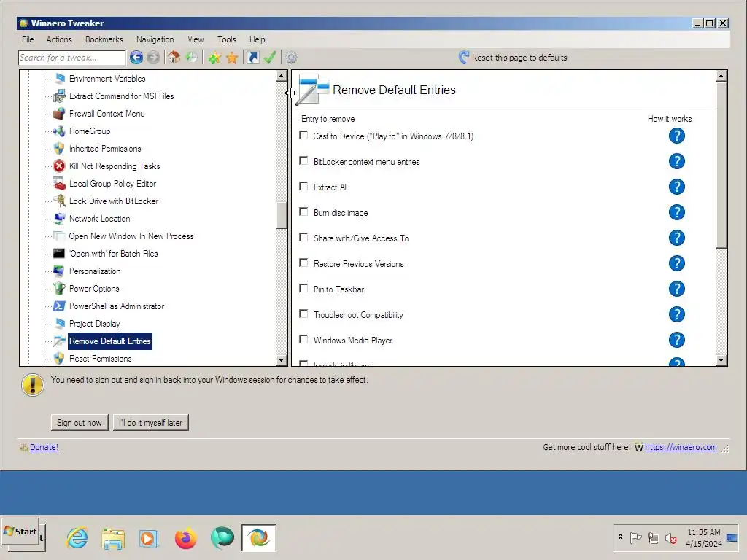
Task: Follow the Donate! link
Action: [44, 447]
